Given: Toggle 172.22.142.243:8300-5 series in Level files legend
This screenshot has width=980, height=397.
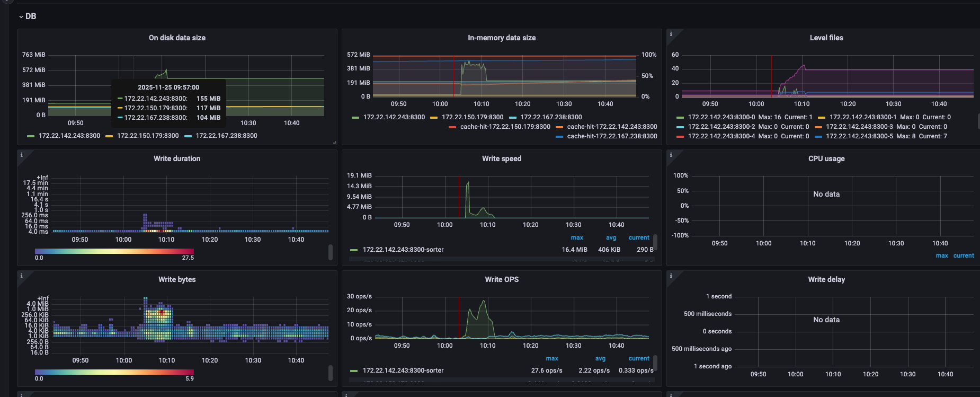Looking at the screenshot, I should click(x=859, y=136).
